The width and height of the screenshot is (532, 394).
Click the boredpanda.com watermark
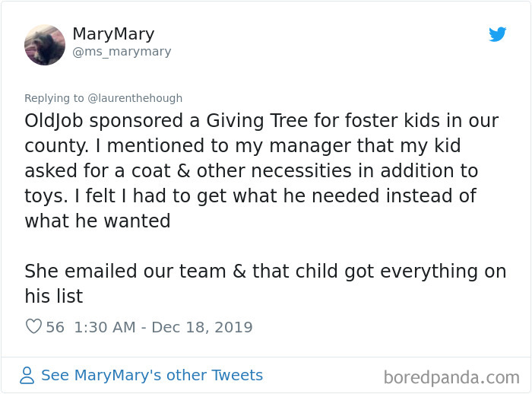(x=451, y=377)
